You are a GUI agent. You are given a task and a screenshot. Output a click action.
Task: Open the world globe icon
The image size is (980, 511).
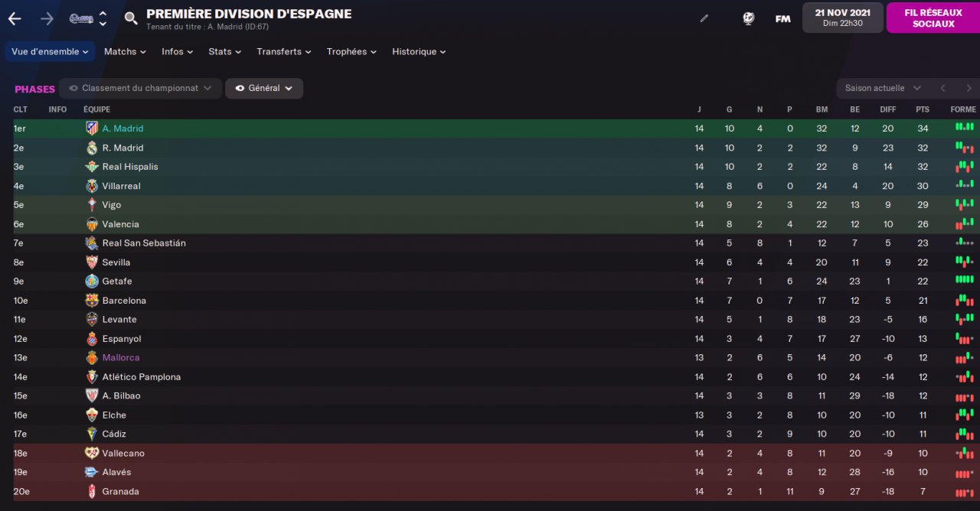[x=749, y=18]
